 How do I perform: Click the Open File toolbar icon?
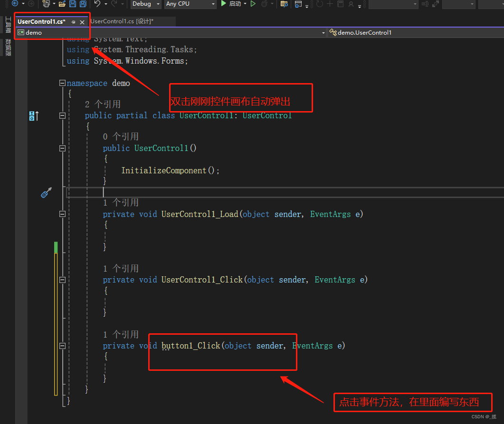(62, 4)
